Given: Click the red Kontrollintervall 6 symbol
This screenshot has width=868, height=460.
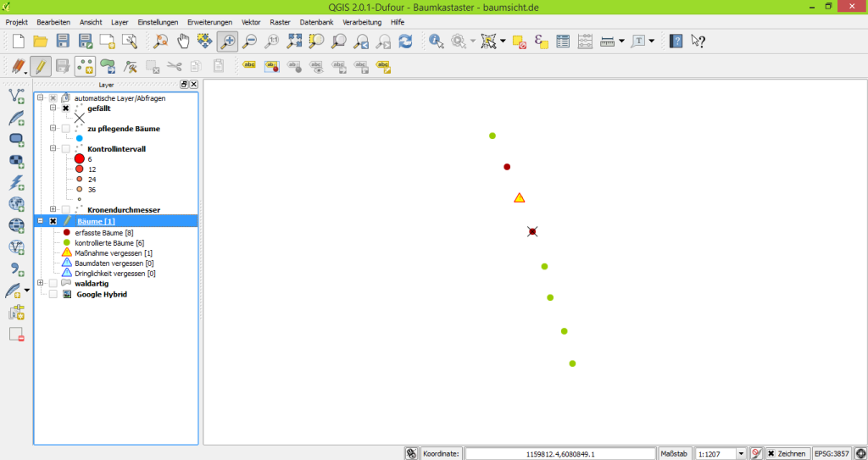Looking at the screenshot, I should coord(79,159).
